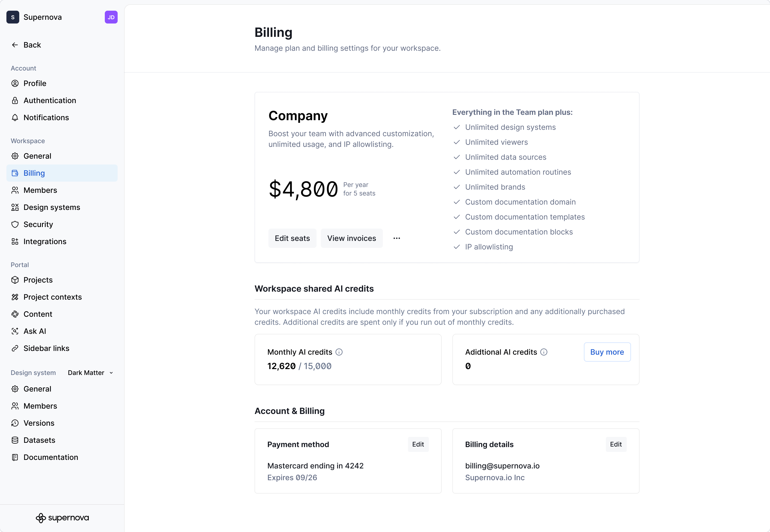Click the Security shield icon in sidebar
This screenshot has height=532, width=770.
coord(15,224)
